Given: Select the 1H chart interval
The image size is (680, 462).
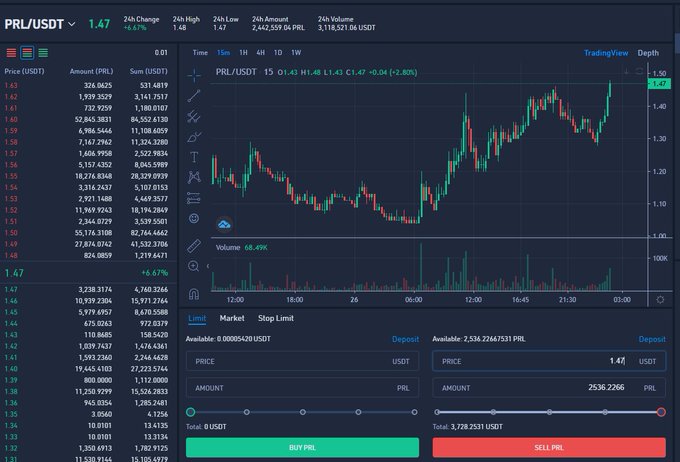Looking at the screenshot, I should point(243,52).
